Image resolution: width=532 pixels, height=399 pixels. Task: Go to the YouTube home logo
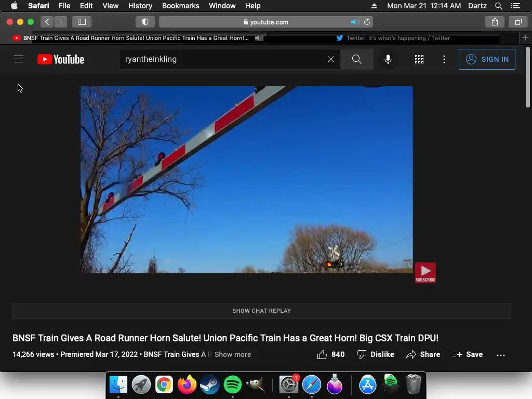pos(61,59)
